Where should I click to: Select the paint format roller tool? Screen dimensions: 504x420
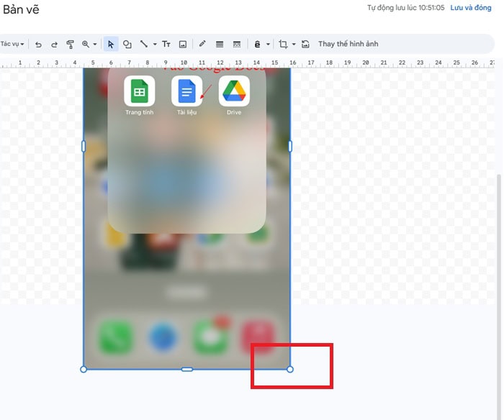click(x=70, y=45)
